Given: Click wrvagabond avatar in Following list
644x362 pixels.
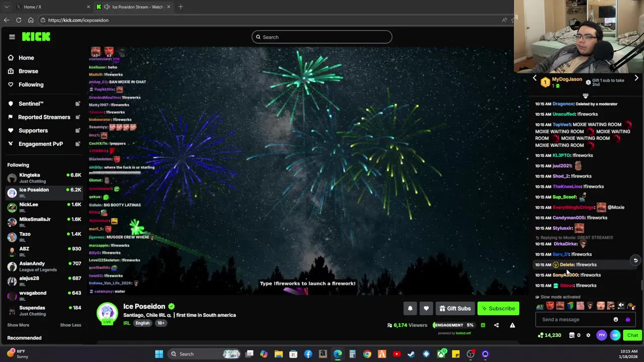Looking at the screenshot, I should click(x=12, y=296).
